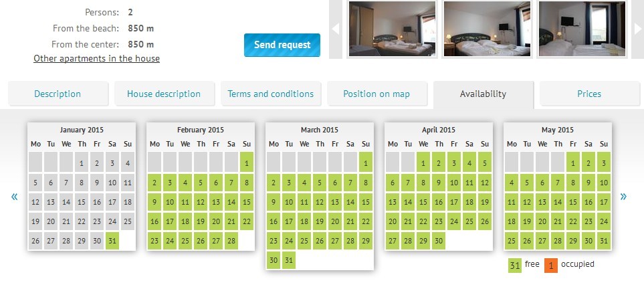Switch to the Prices tab

coord(589,94)
